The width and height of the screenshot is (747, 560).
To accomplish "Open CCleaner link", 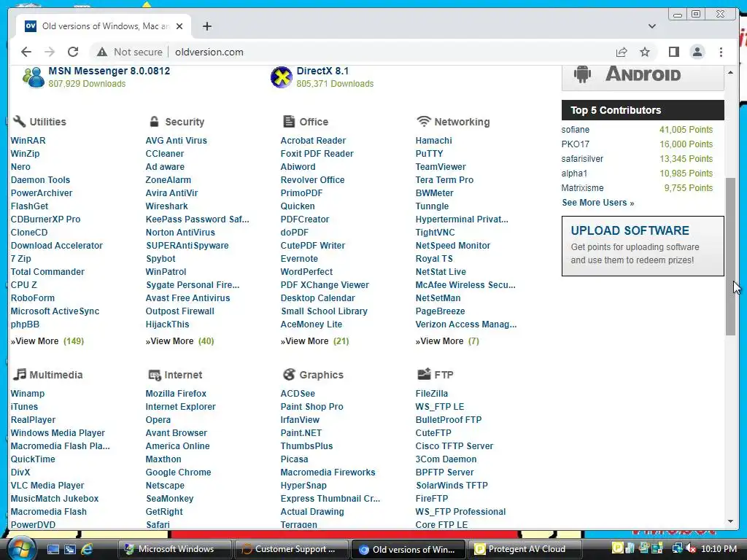I will [164, 153].
